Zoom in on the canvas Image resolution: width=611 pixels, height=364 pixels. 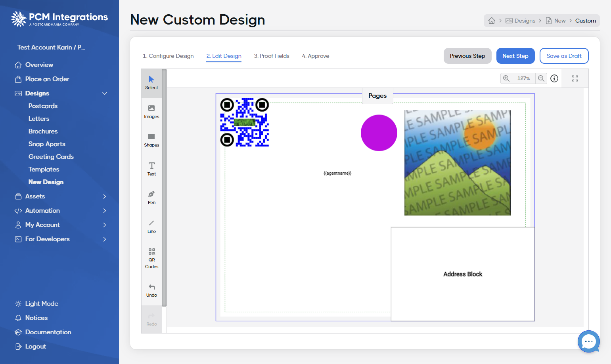(506, 78)
